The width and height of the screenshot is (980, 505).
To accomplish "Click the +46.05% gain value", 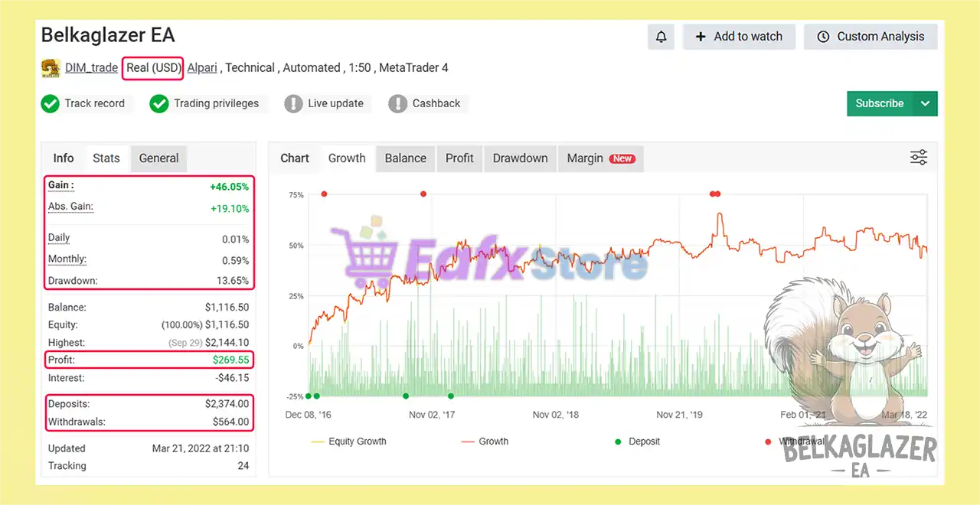I will point(230,187).
